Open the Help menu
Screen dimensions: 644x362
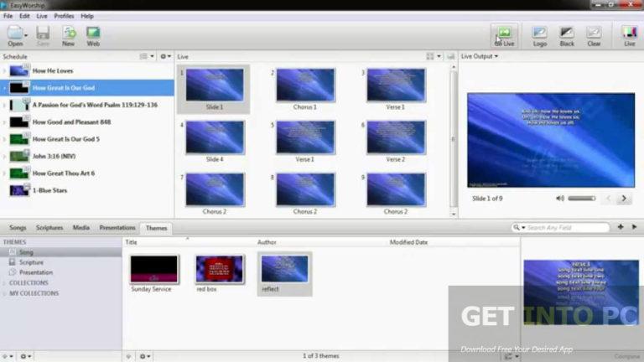pyautogui.click(x=87, y=16)
